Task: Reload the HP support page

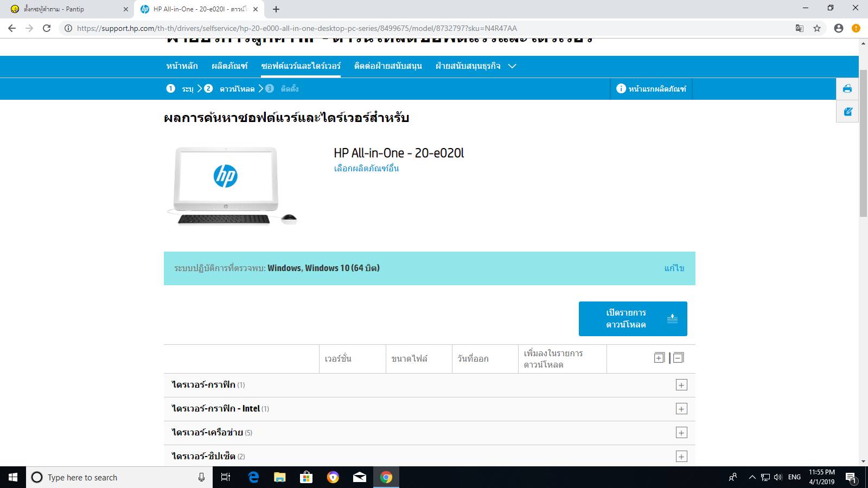Action: point(47,28)
